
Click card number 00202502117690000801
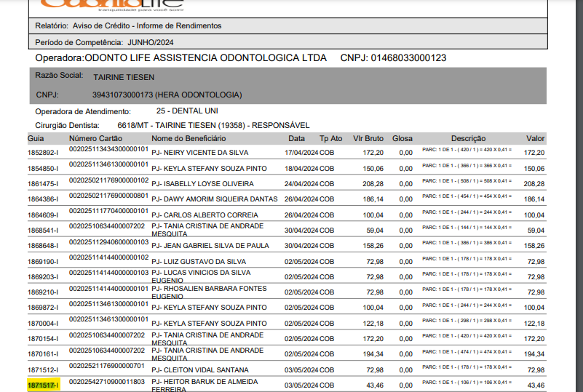point(108,196)
